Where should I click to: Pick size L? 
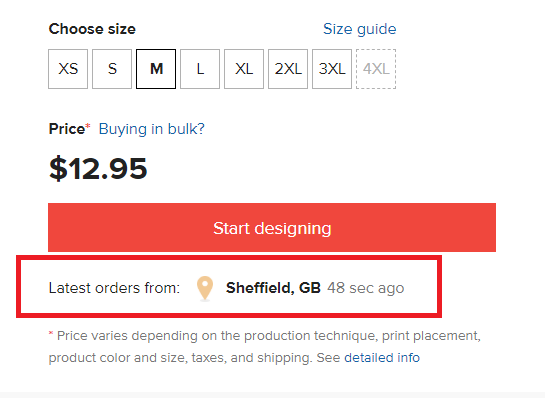coord(200,69)
